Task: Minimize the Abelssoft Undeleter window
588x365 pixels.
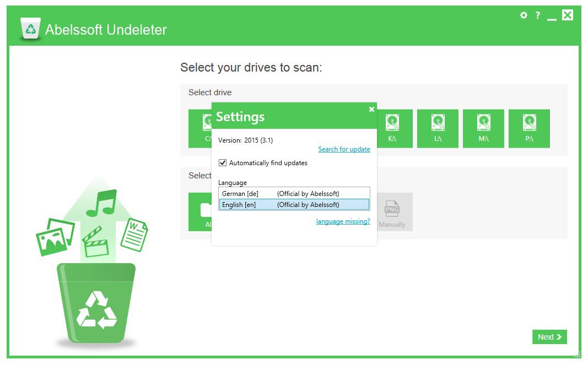Action: click(x=551, y=18)
